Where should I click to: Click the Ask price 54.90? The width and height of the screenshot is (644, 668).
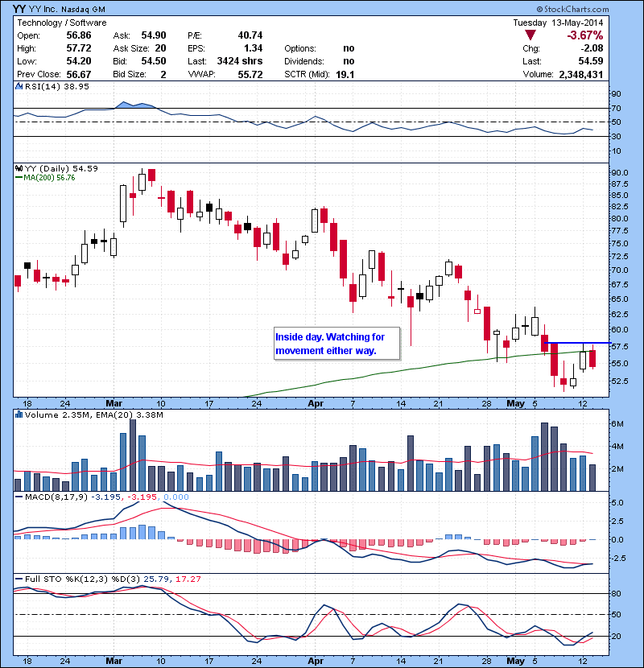point(154,35)
